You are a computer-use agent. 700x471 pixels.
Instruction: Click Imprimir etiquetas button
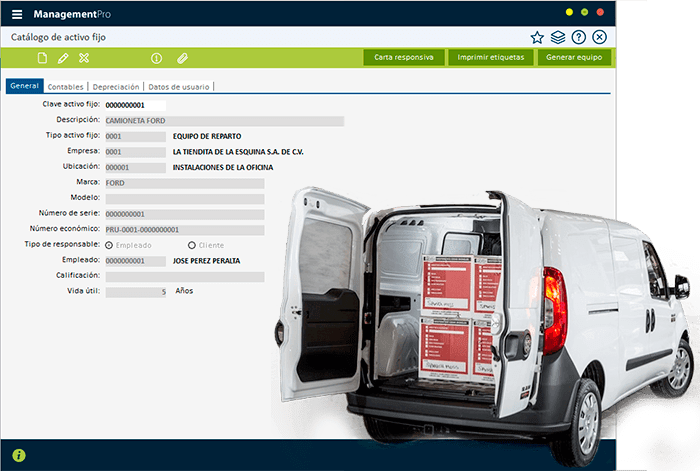tap(491, 58)
